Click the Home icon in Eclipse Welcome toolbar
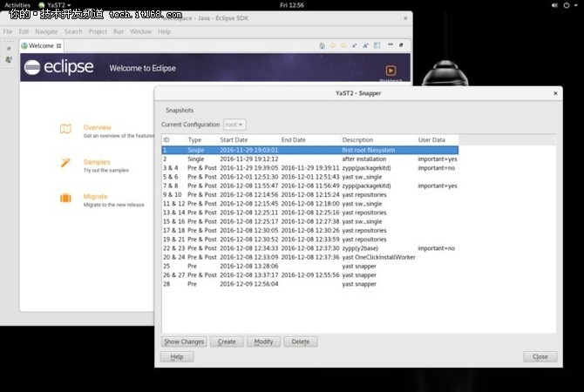 coord(322,45)
